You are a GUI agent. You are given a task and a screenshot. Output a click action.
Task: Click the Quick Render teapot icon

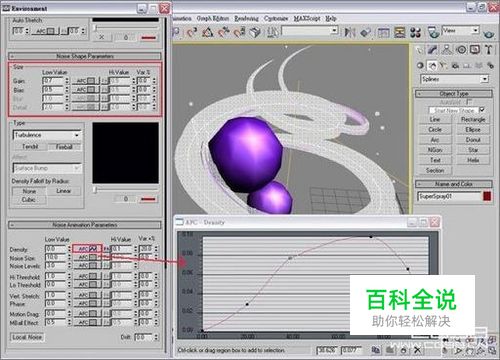pos(489,33)
